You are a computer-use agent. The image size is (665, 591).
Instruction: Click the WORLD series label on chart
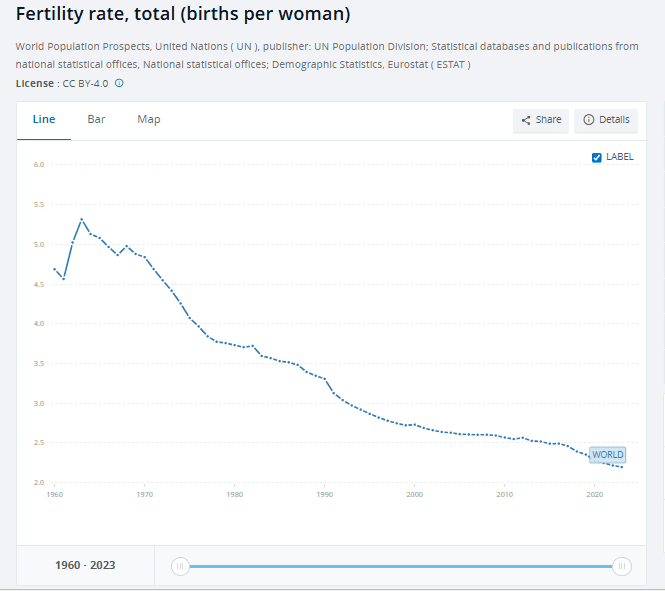tap(607, 455)
